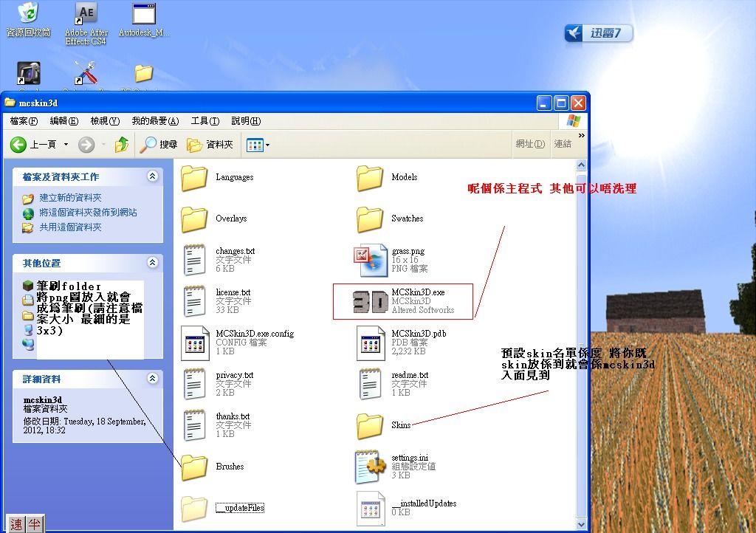Screen dimensions: 756x533
Task: Launch Adobe After Effects CS4 shortcut
Action: pyautogui.click(x=86, y=14)
